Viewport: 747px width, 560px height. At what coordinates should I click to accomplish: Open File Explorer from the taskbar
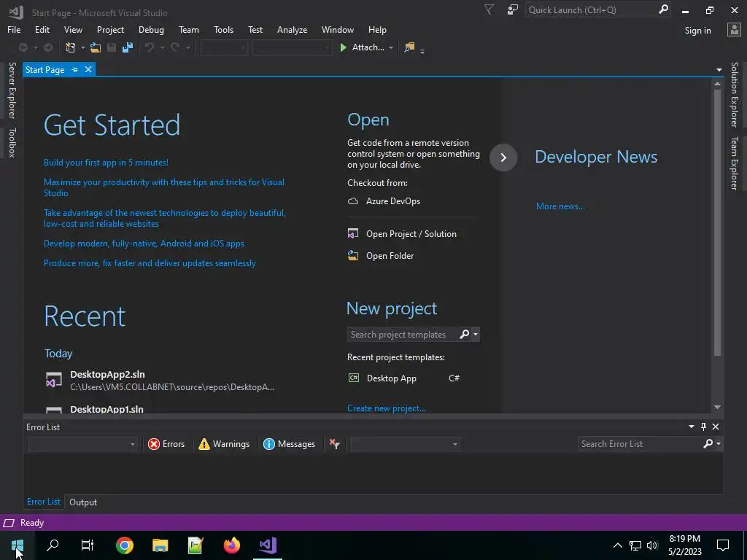click(x=160, y=545)
